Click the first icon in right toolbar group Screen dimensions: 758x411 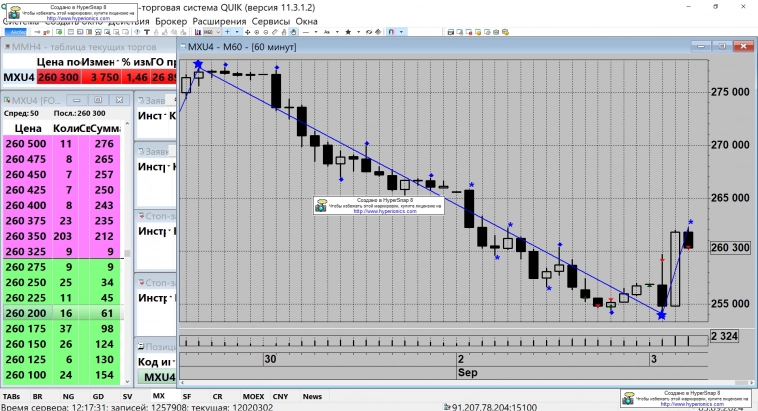point(451,32)
